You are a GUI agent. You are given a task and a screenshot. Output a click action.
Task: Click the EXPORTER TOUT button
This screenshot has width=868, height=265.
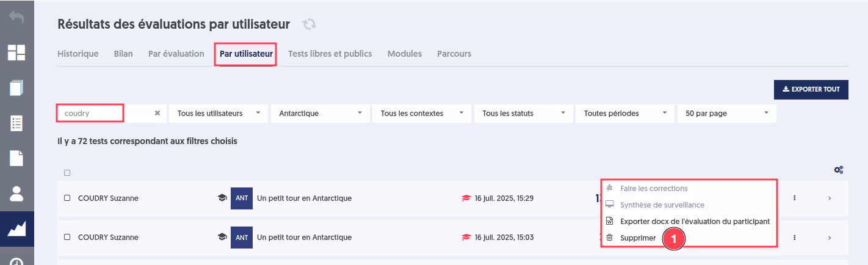point(811,89)
